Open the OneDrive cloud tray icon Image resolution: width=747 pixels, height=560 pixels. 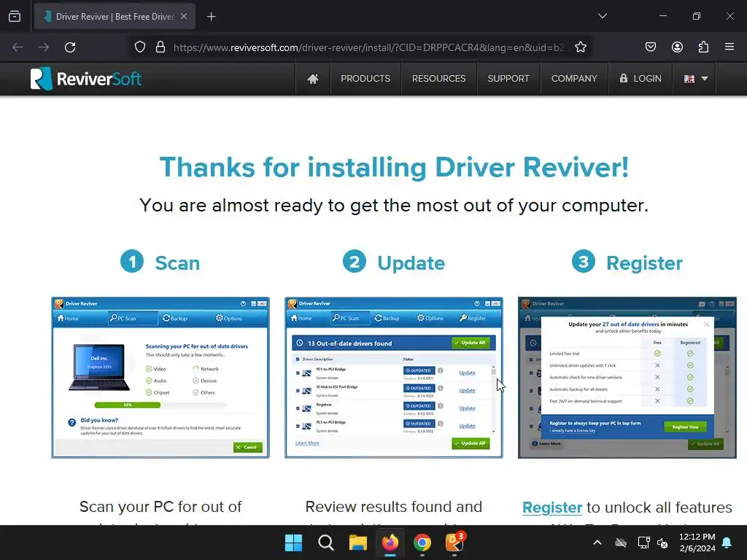[620, 542]
